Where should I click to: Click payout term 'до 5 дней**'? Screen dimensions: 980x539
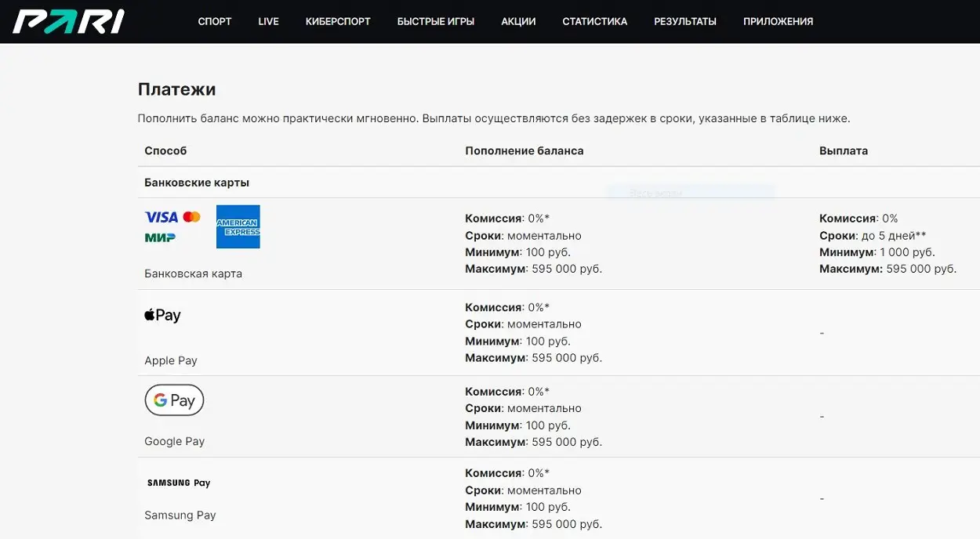tap(894, 235)
